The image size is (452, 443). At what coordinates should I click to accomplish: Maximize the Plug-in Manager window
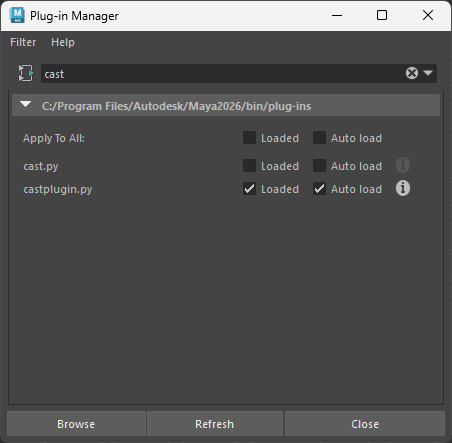tap(382, 15)
